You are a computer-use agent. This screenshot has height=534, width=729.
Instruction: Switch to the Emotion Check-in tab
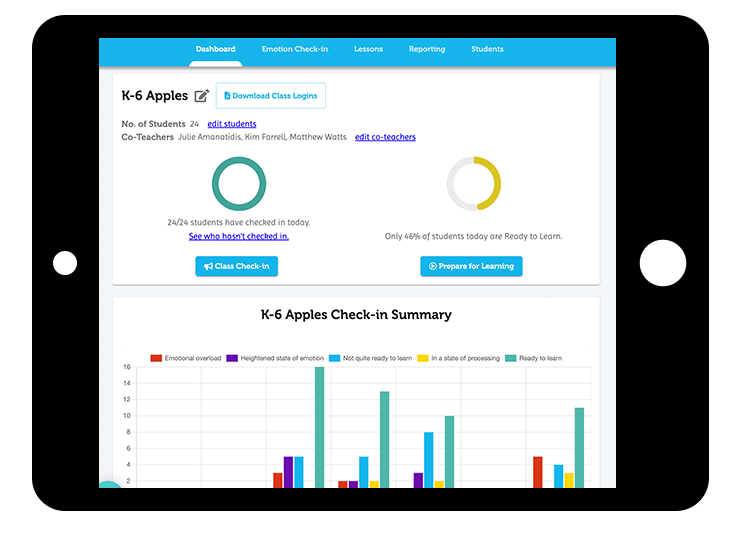[x=294, y=49]
